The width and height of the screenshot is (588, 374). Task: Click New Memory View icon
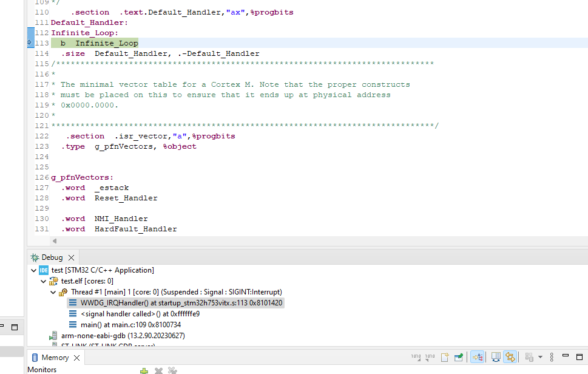pos(445,357)
